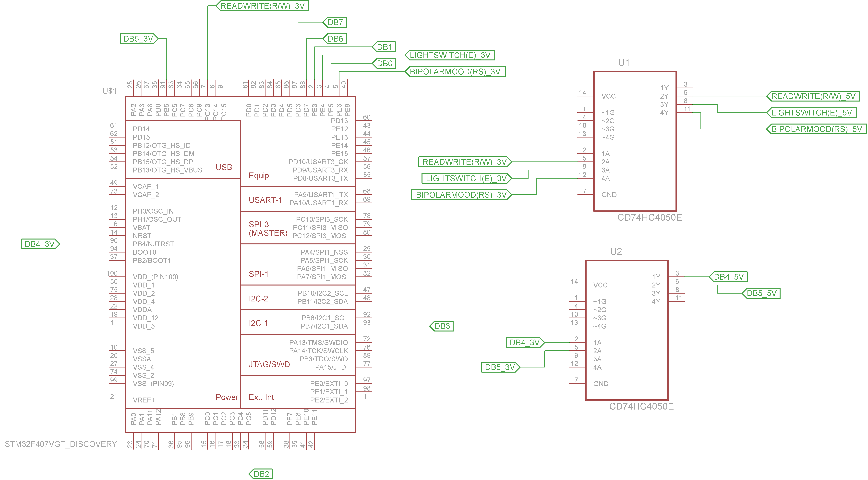Viewport: 868px width, 480px height.
Task: Select pin PC10/SPI3_SCK
Action: 322,219
